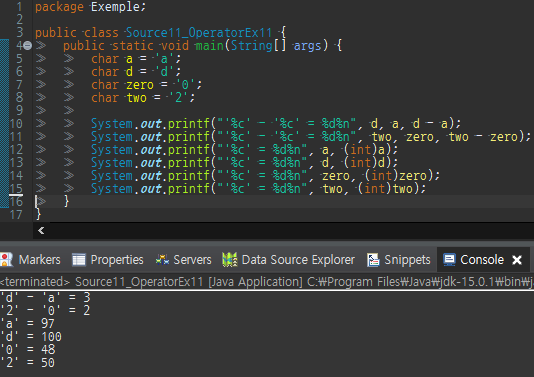Click class name Source11_OperatorEx11 in code
Viewport: 534px width, 377px height.
click(199, 33)
